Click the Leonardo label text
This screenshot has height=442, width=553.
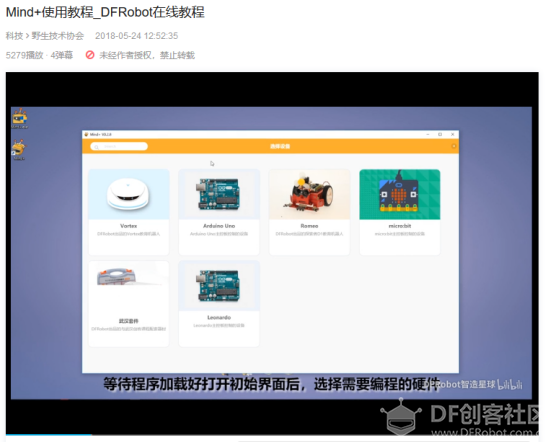219,317
